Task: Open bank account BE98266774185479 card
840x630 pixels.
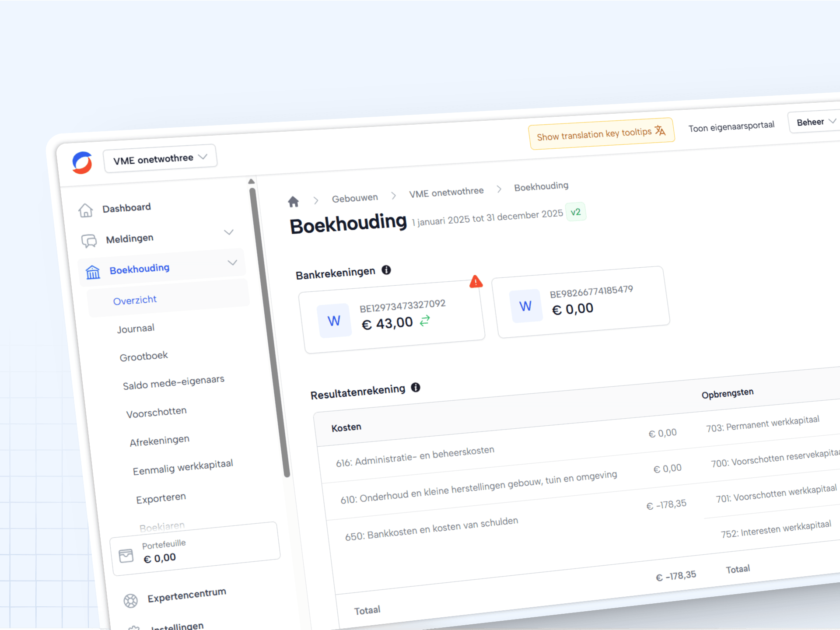Action: (x=582, y=302)
